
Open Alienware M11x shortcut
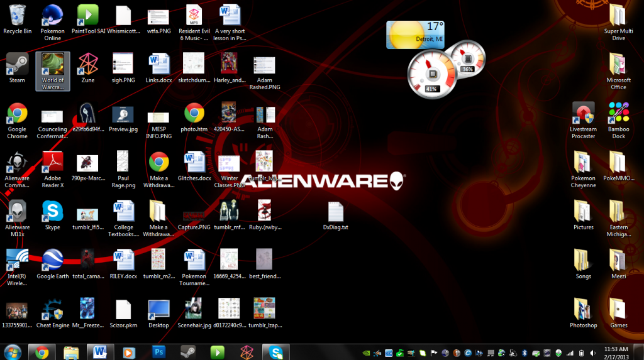coord(17,219)
